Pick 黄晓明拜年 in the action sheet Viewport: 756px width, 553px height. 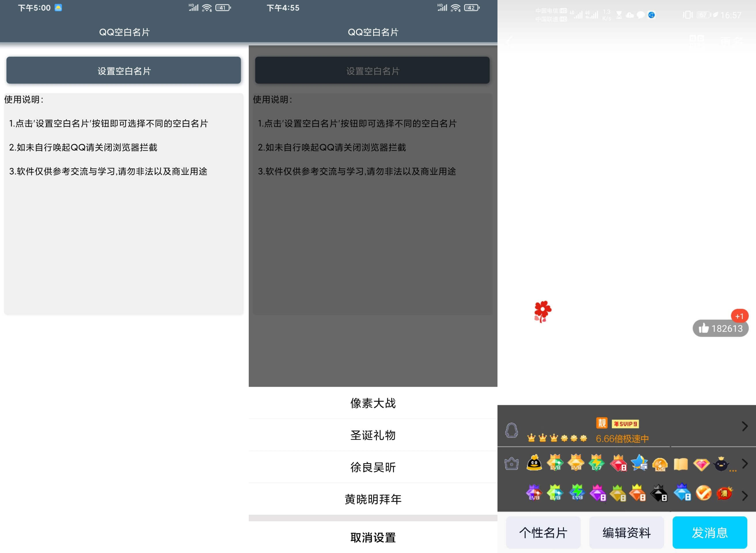(x=373, y=499)
